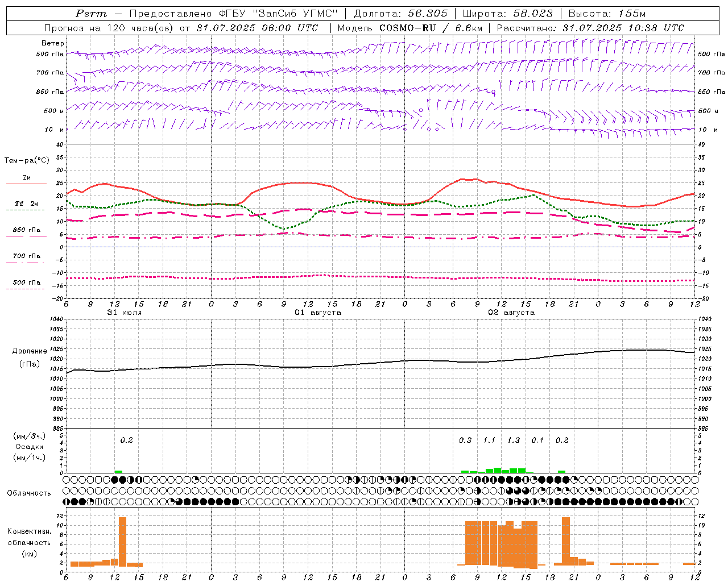Click 'Предоставлено ФГБУ "ЗапСиб УГМС"' provider text
The height and width of the screenshot is (582, 728).
click(234, 14)
